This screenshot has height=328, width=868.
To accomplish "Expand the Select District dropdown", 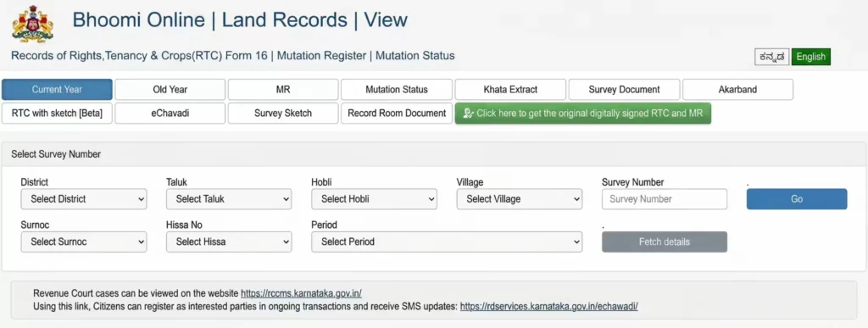I will point(84,199).
